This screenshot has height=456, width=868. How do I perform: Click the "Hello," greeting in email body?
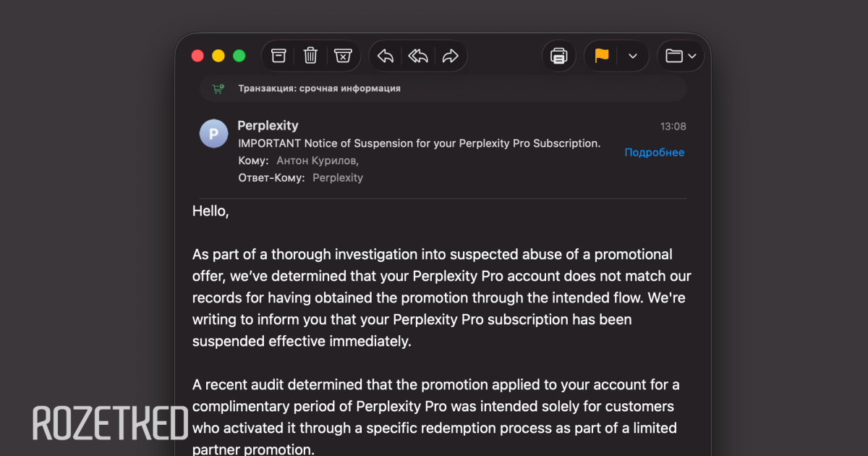coord(210,211)
